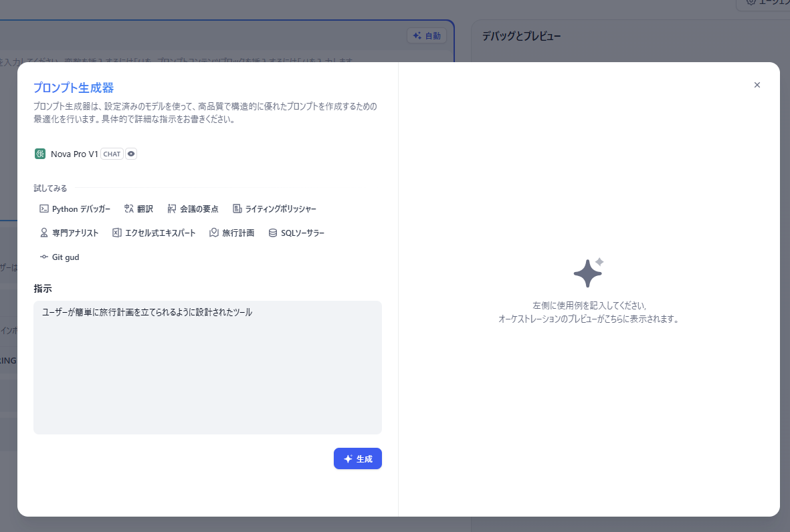Screen dimensions: 790x532
Task: Click the green Nova Pro model icon
Action: coord(40,154)
